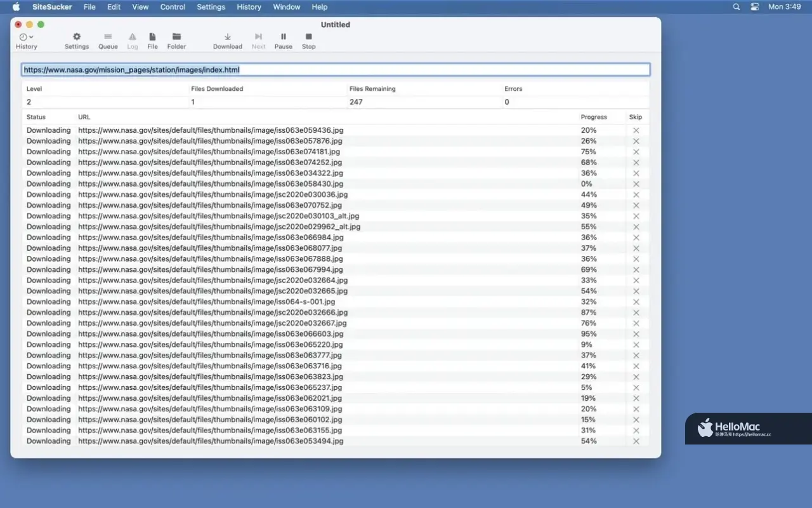
Task: Skip download of iss063e059436.jpg
Action: coord(636,130)
